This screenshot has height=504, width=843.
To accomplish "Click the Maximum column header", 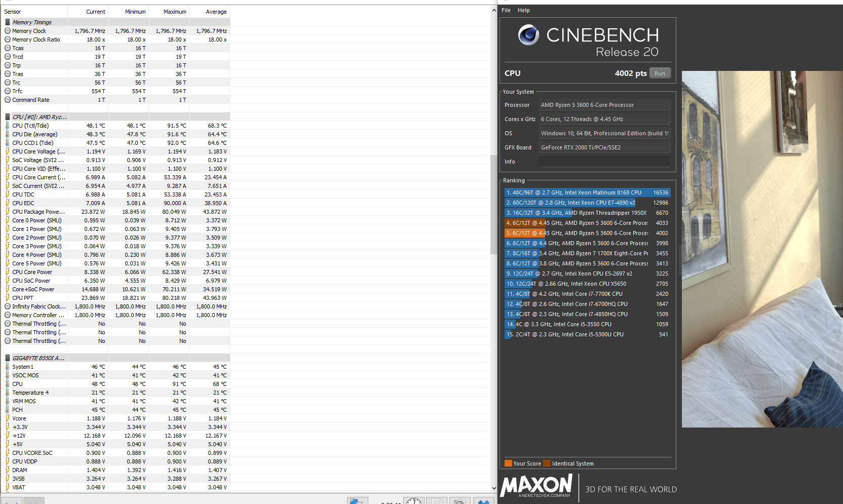I will (169, 12).
